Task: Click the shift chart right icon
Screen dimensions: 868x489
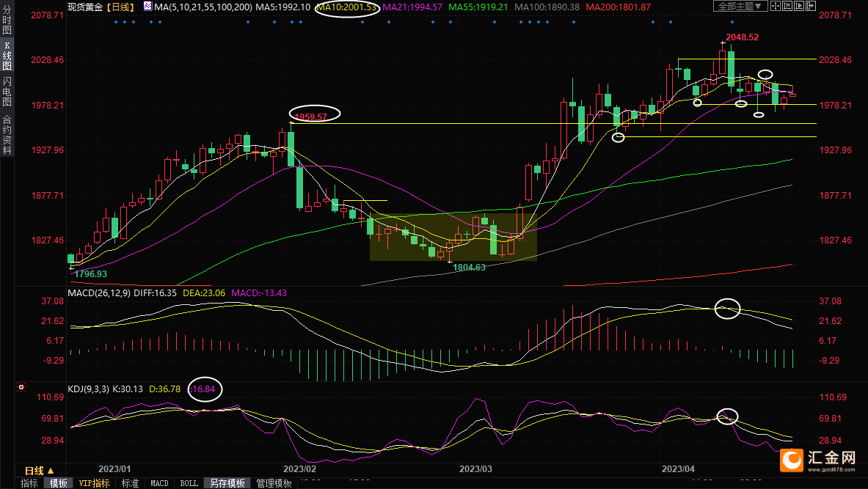Action: (811, 6)
